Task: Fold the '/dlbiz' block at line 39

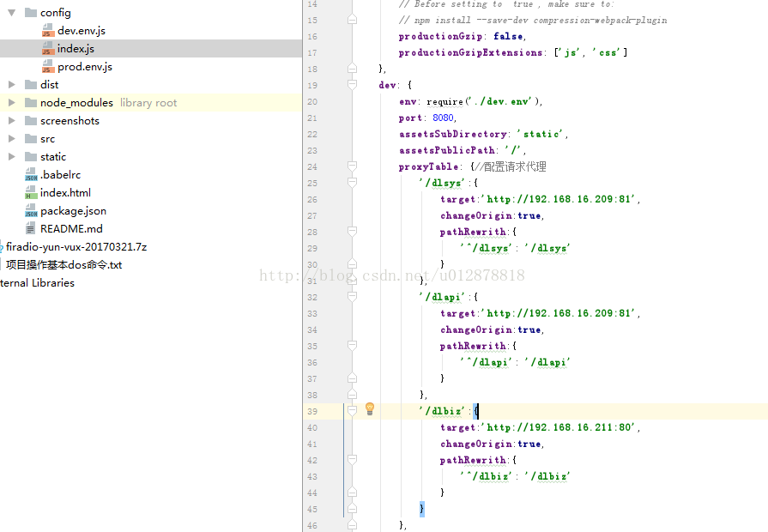Action: pyautogui.click(x=352, y=411)
